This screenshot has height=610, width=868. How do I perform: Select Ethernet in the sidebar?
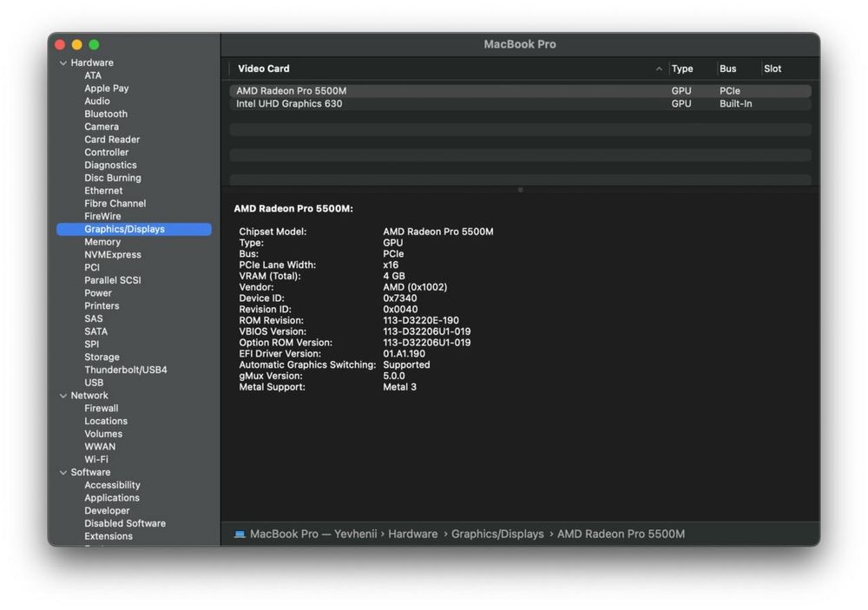tap(103, 190)
